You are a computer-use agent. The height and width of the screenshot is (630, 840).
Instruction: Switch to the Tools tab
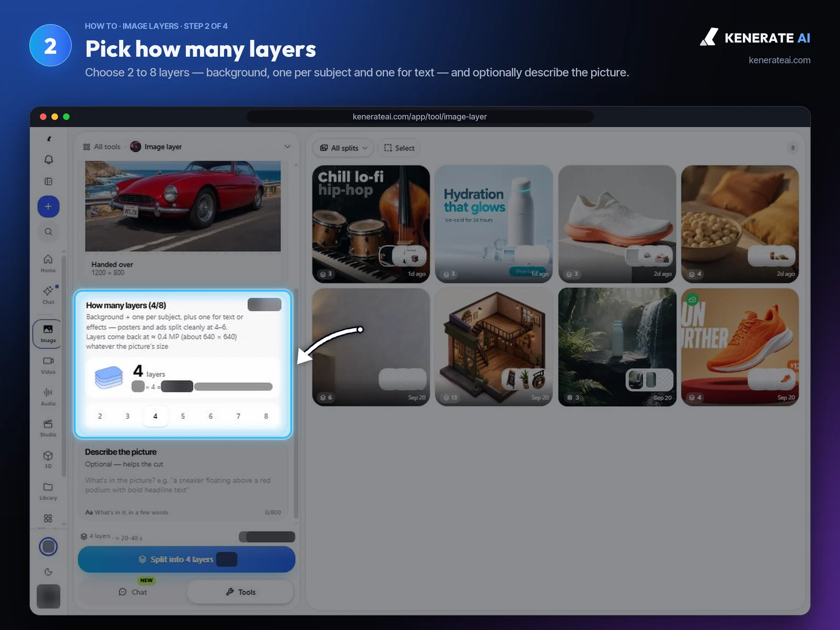[240, 592]
